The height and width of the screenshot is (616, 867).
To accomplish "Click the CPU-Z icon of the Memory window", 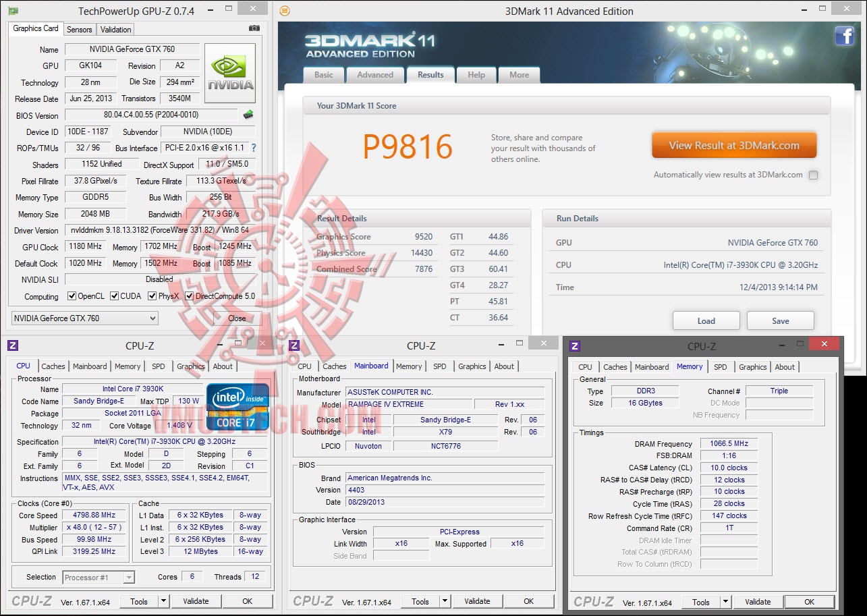I will [575, 346].
